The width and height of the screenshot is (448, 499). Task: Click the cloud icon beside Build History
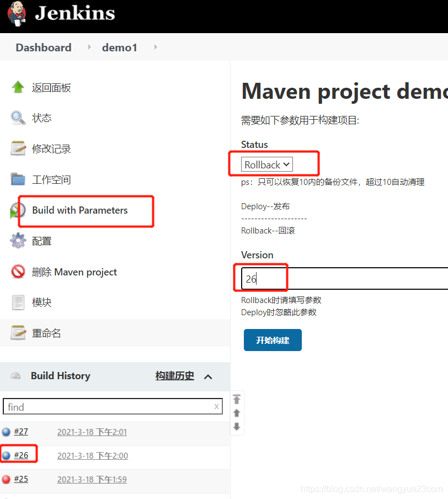pyautogui.click(x=15, y=375)
